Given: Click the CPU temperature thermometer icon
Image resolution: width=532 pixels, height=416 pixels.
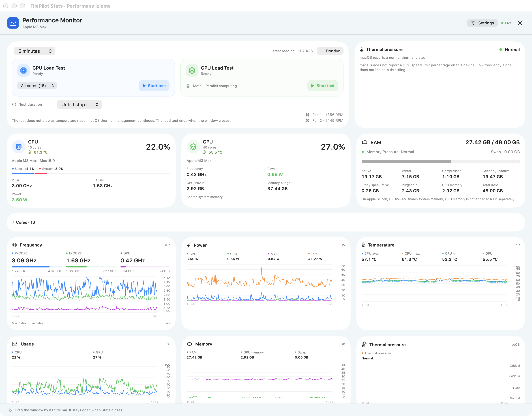Looking at the screenshot, I should (30, 153).
